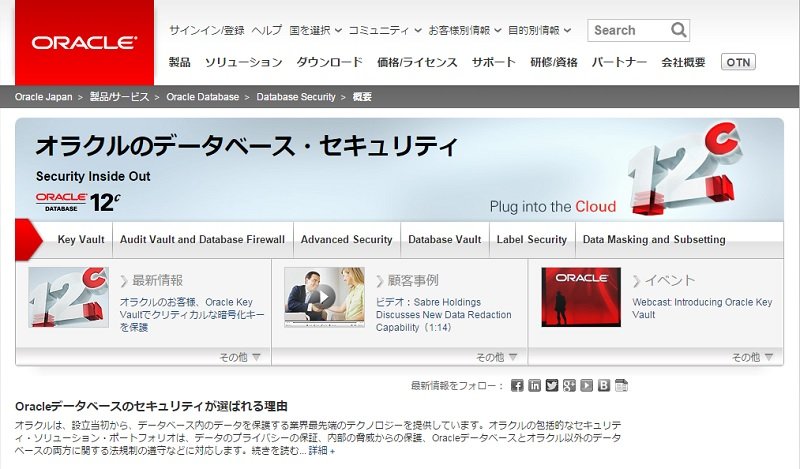Click the OTN button
Screen dimensions: 800x469
pos(738,62)
